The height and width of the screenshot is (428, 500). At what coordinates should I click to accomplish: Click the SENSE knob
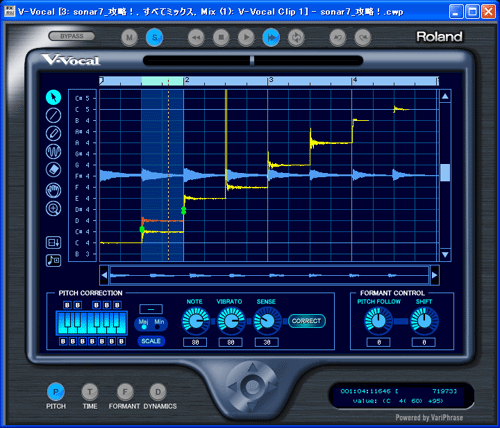pos(267,321)
